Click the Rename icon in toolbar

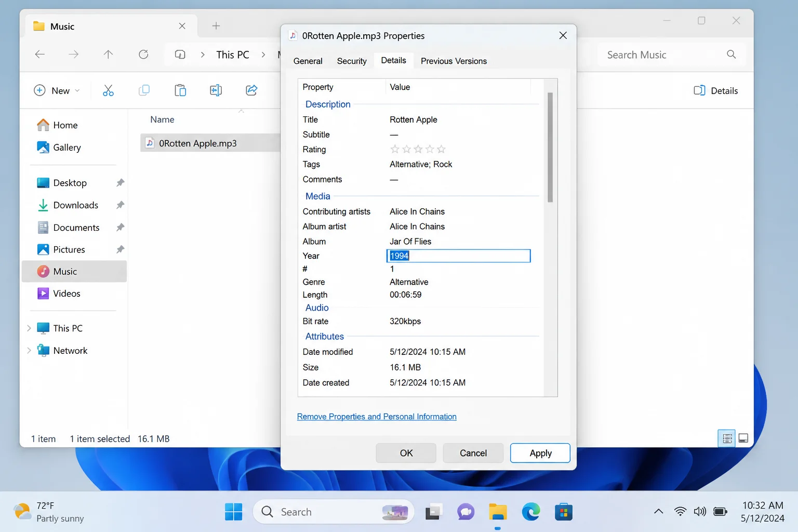click(216, 90)
